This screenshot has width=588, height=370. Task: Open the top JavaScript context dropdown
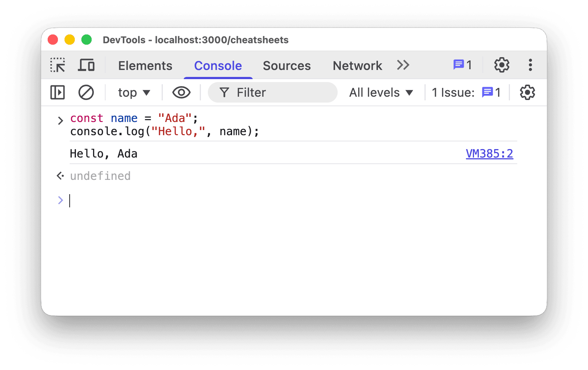134,93
